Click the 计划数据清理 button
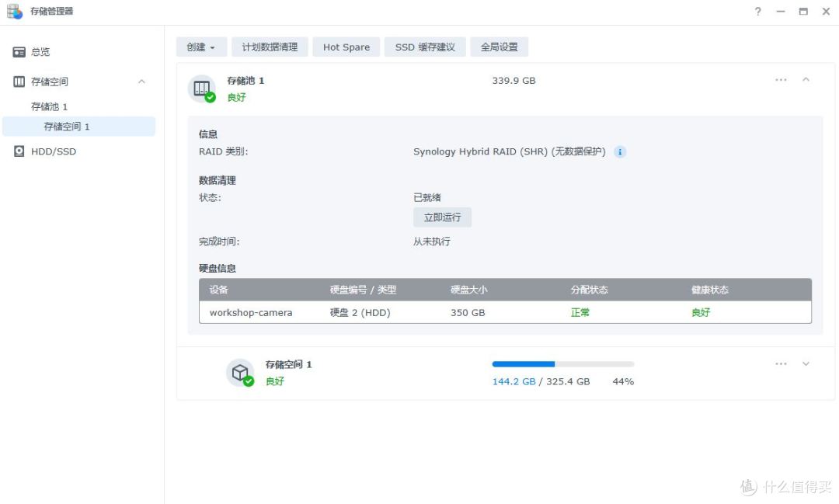This screenshot has width=839, height=504. 270,47
